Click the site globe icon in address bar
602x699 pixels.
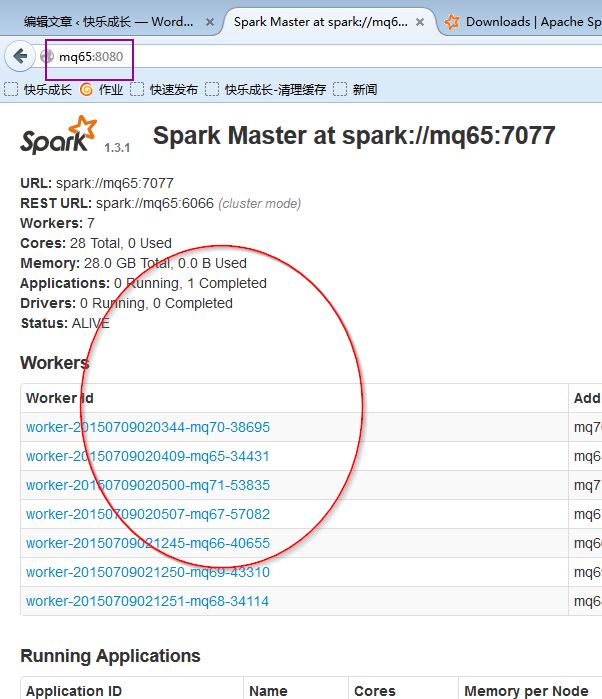47,57
